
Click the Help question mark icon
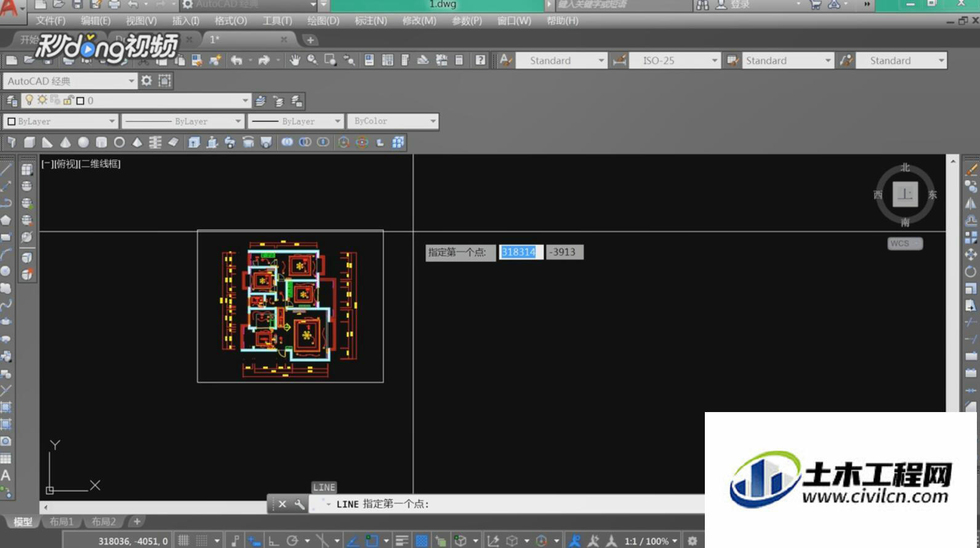[x=480, y=60]
